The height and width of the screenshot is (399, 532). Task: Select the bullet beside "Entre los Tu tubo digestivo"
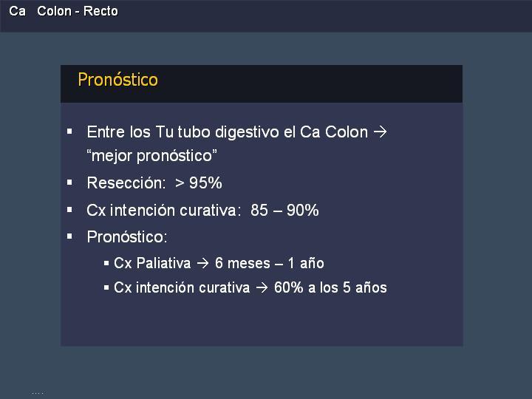click(x=69, y=132)
